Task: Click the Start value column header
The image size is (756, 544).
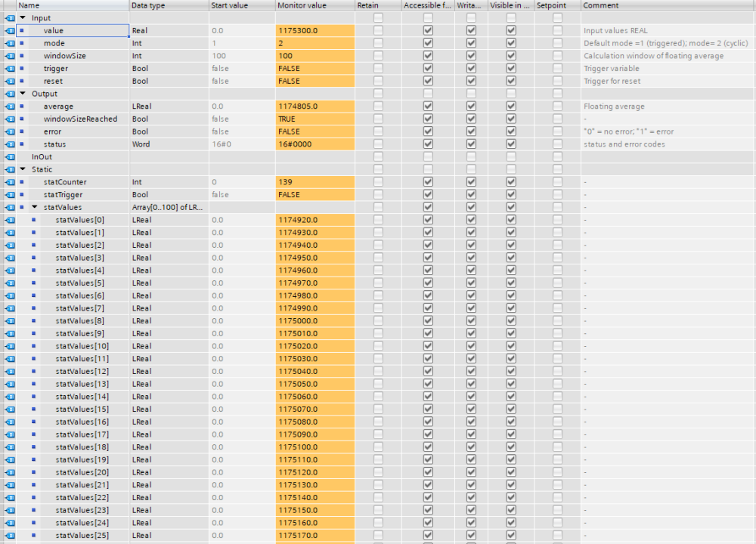Action: (242, 5)
